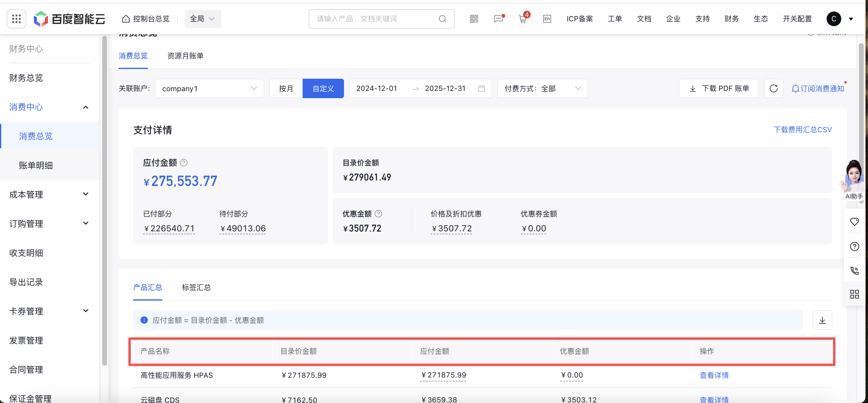Viewport: 868px width, 403px height.
Task: Open the phone contact icon on right sidebar
Action: [854, 270]
